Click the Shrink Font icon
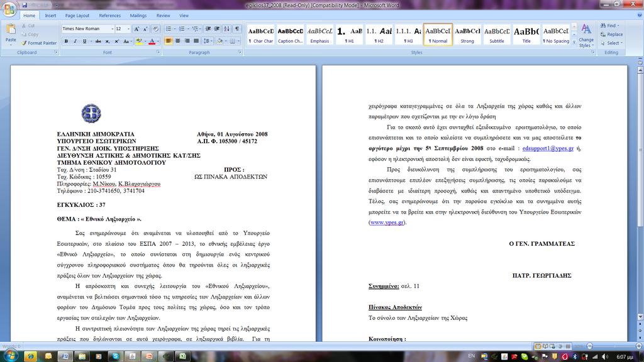 (145, 29)
